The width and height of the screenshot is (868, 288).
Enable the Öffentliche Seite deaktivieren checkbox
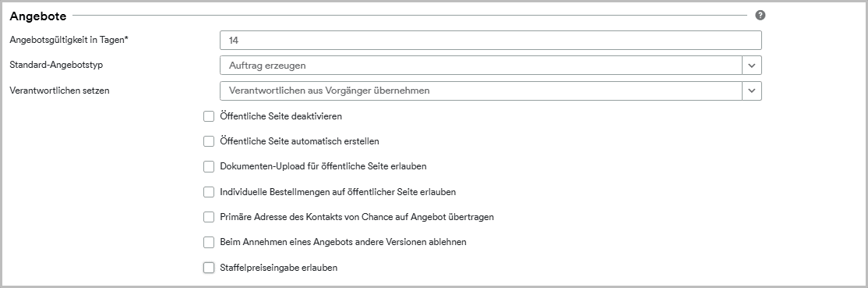click(x=209, y=116)
